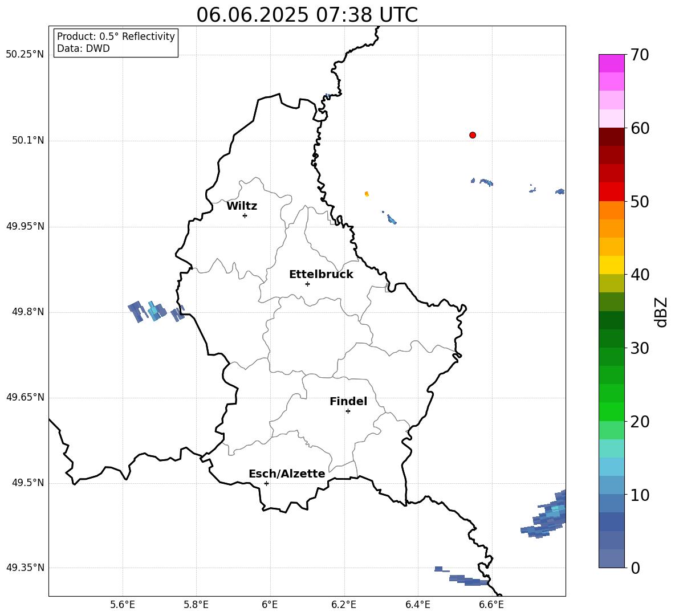Click the orange colorbar segment below 50
This screenshot has width=675, height=616.
coord(611,210)
